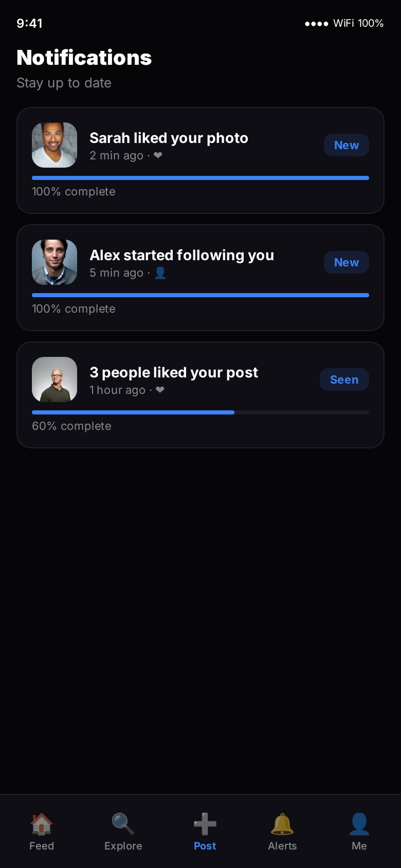Tap heart icon under Sarah's notification
Viewport: 401px width, 868px height.
158,155
